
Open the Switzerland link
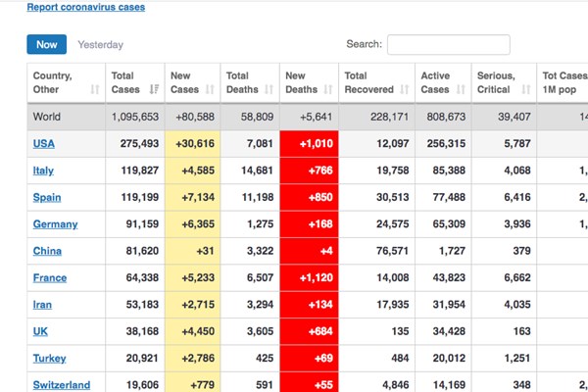tap(62, 385)
